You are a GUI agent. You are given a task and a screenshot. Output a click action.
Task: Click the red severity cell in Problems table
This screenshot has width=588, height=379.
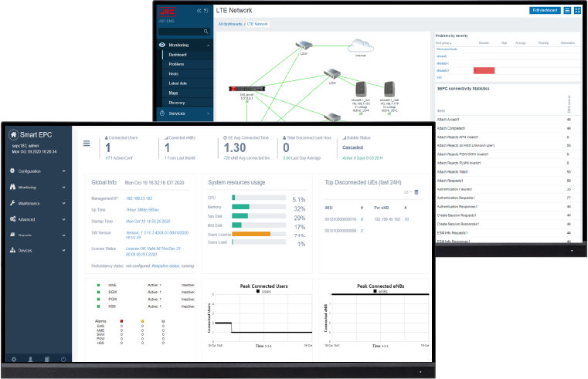click(x=484, y=70)
